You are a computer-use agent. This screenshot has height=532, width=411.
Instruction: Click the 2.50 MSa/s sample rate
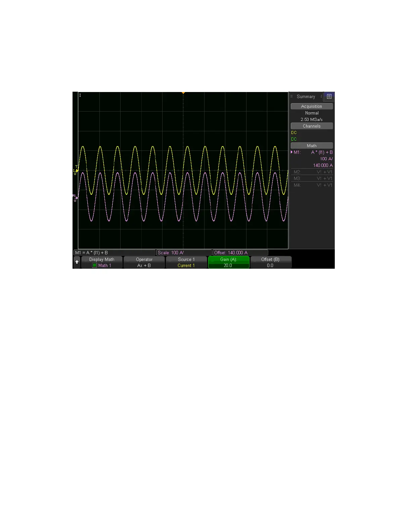coord(312,120)
